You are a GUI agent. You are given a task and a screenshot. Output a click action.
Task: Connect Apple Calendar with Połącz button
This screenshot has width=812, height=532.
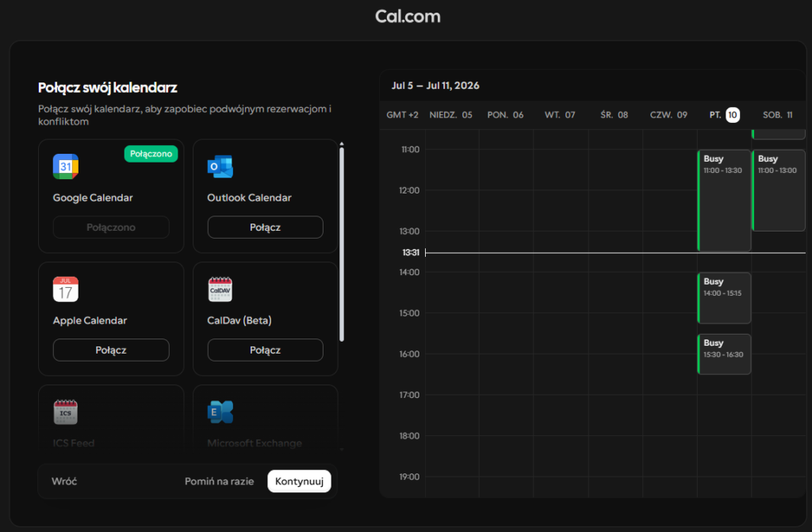[111, 350]
